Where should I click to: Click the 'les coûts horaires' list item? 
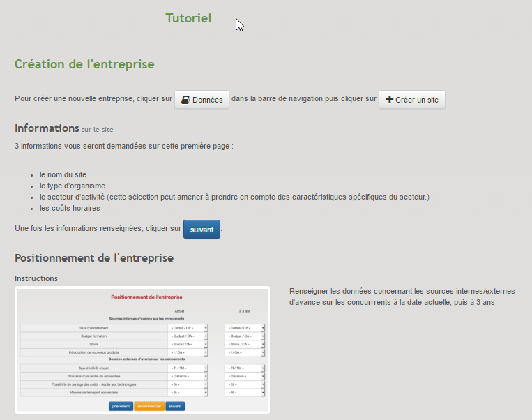pos(69,208)
